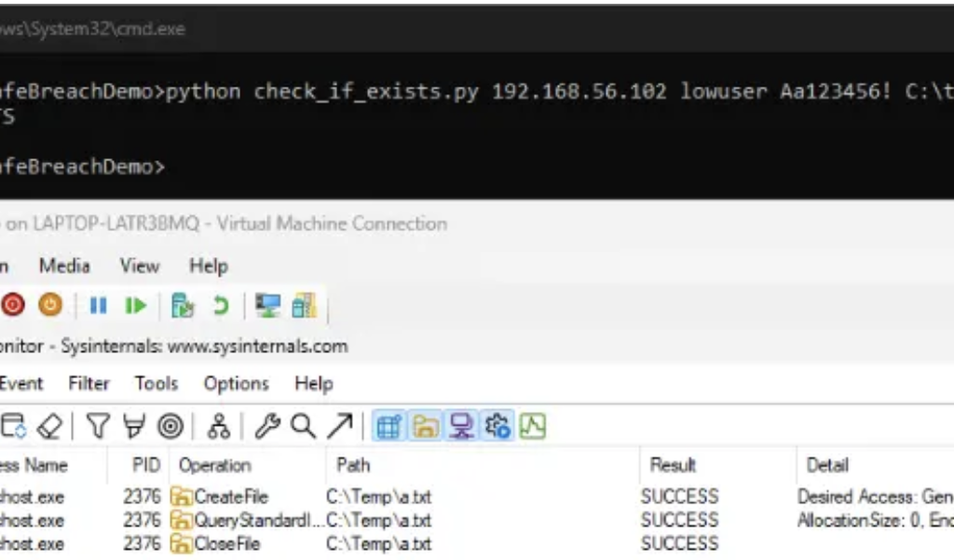Open the Filter funnel icon in Process Monitor
The image size is (954, 560).
point(98,427)
